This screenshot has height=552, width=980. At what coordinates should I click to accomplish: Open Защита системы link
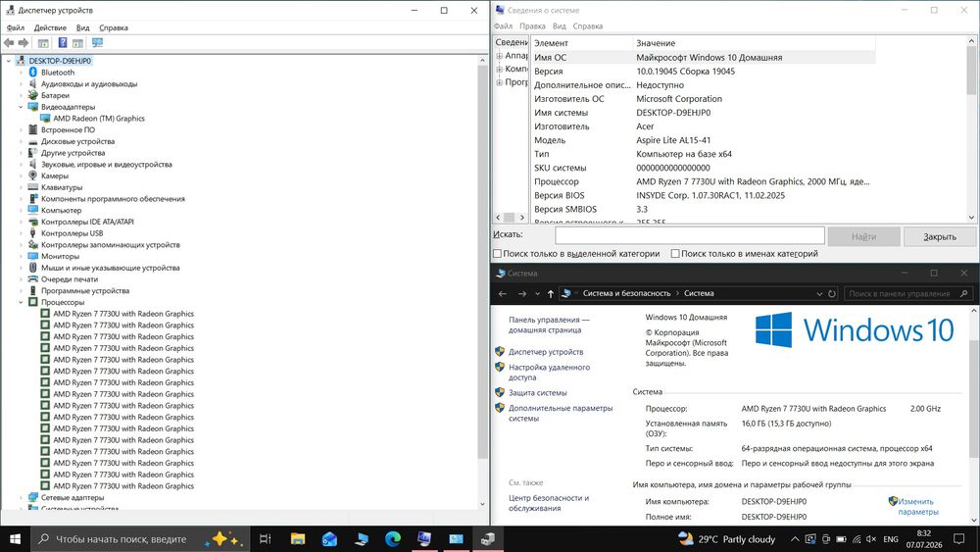(x=537, y=392)
